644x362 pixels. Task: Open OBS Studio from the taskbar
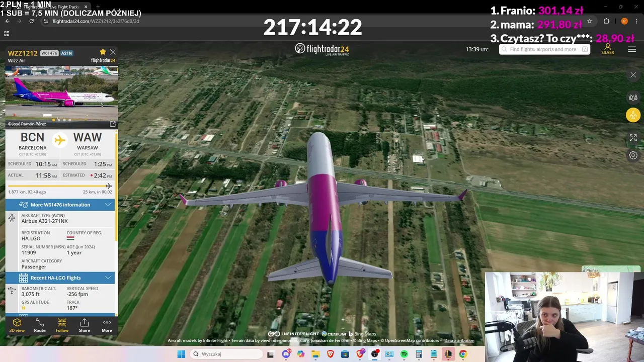pos(375,354)
